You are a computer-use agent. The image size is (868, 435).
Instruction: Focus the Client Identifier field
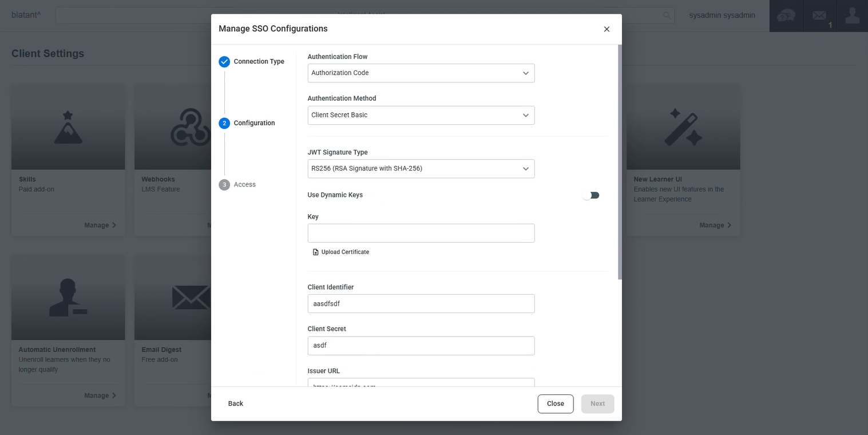pyautogui.click(x=421, y=304)
